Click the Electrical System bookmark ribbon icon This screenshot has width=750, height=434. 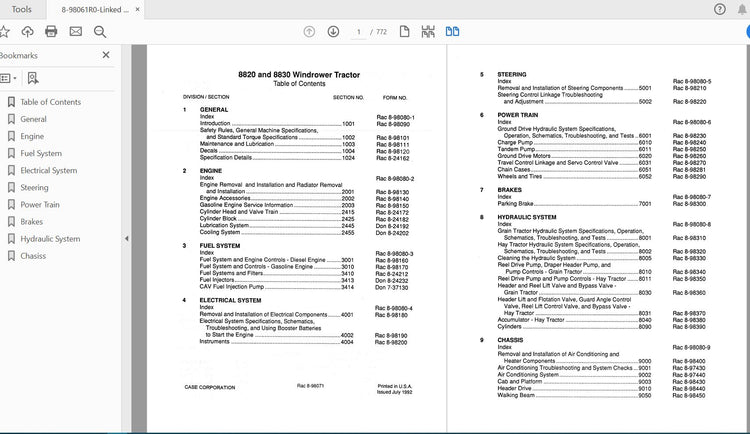click(11, 170)
